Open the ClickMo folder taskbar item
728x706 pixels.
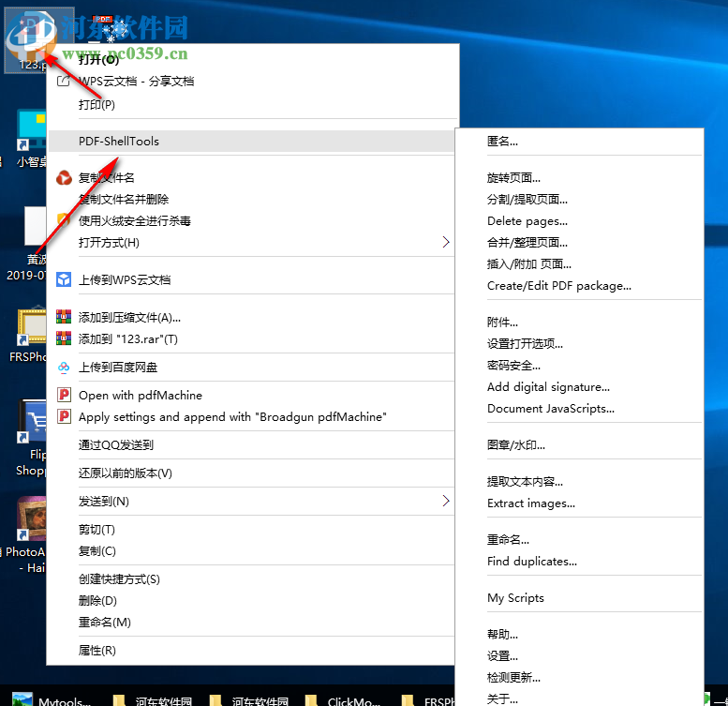(x=343, y=698)
